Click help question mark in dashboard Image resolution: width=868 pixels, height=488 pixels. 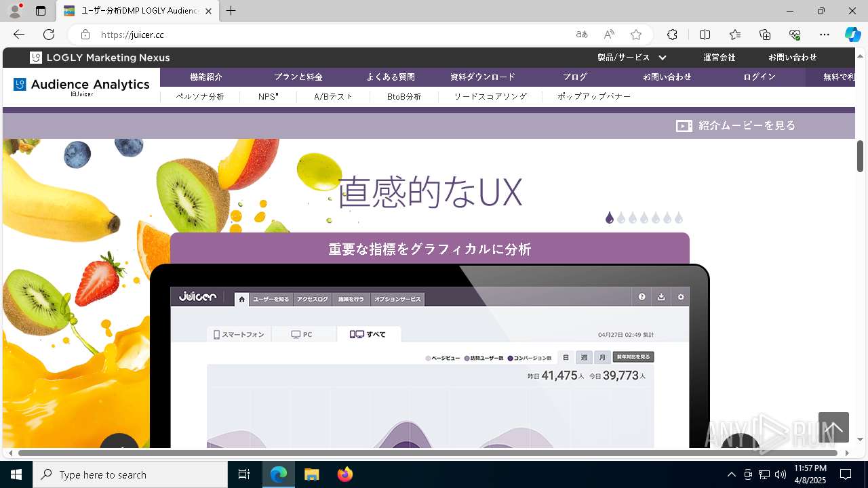pos(642,297)
